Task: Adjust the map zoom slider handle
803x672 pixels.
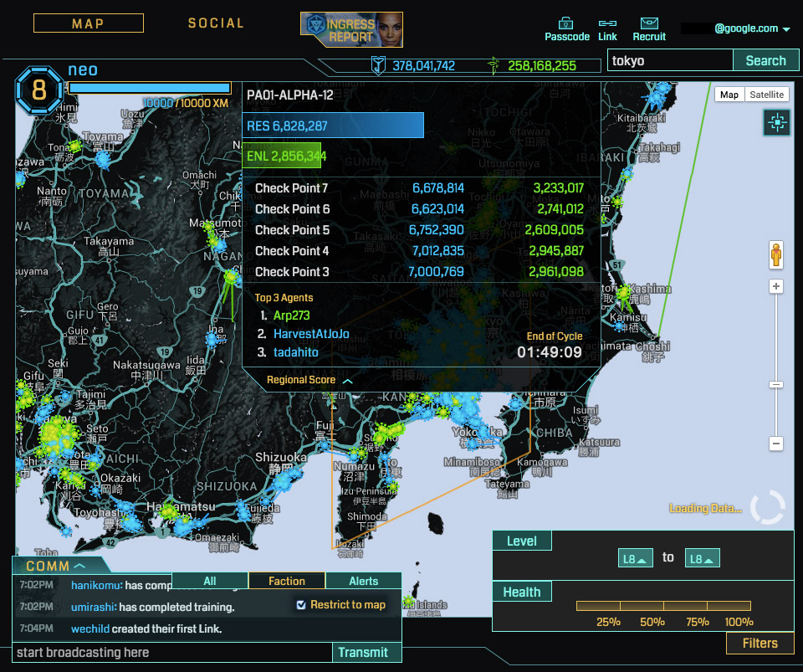Action: (776, 385)
